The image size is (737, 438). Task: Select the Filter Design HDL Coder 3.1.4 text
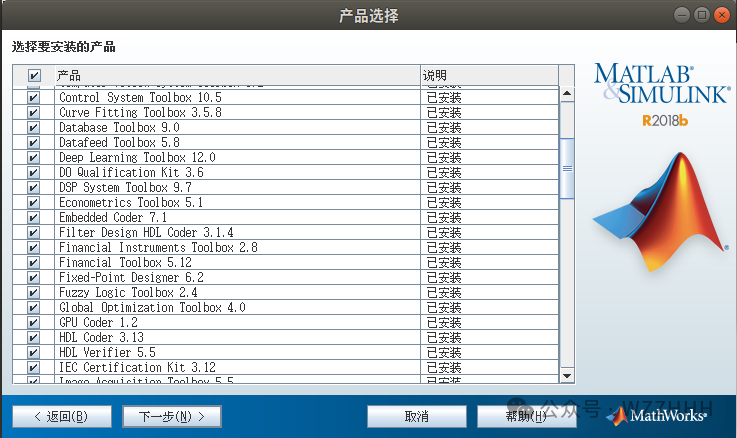pyautogui.click(x=146, y=233)
